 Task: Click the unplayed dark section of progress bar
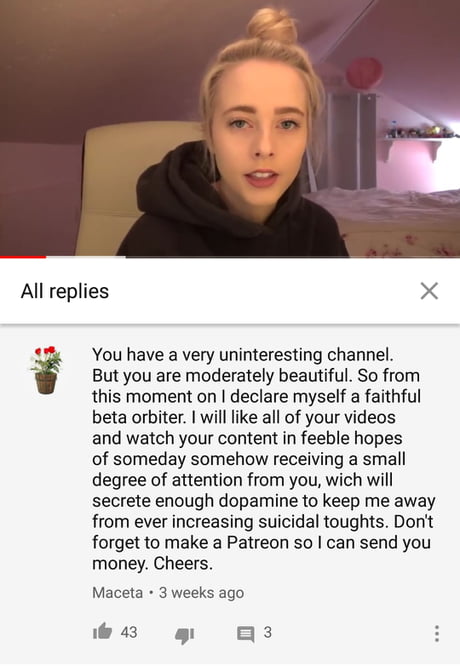coord(293,257)
